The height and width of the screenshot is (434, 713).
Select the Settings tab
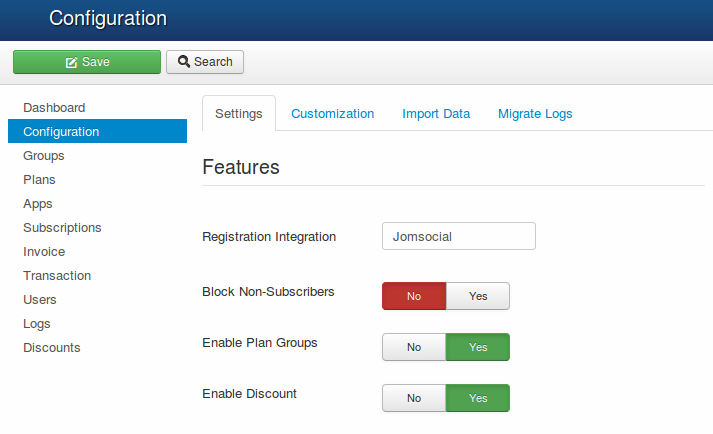pyautogui.click(x=239, y=114)
